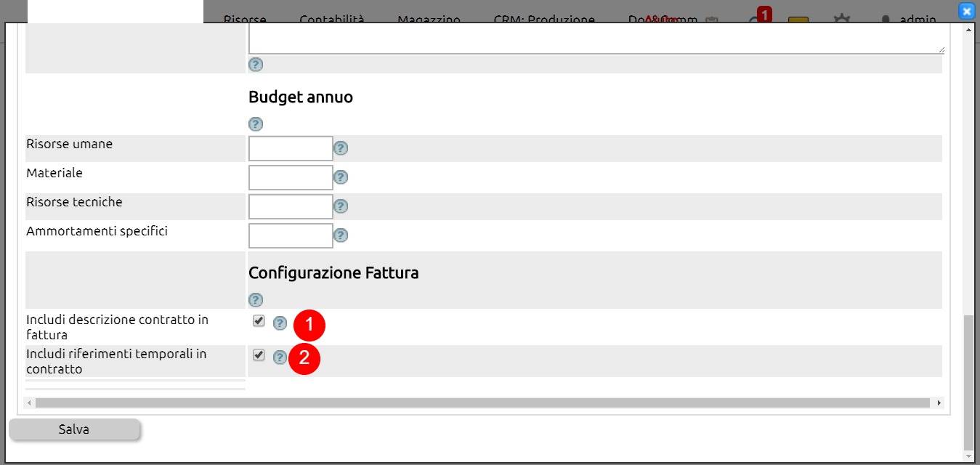Click the vertical scrollbar up arrow
Screen dimensions: 980x465
(968, 31)
